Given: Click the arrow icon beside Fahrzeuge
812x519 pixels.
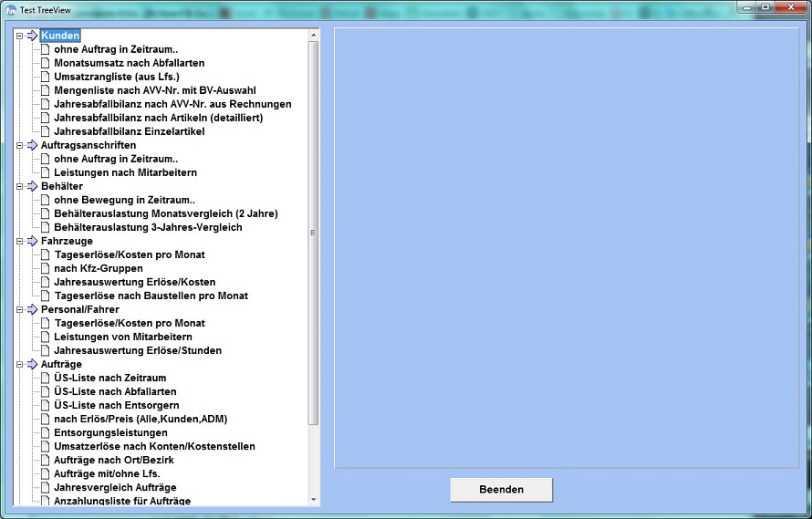Looking at the screenshot, I should coord(32,241).
